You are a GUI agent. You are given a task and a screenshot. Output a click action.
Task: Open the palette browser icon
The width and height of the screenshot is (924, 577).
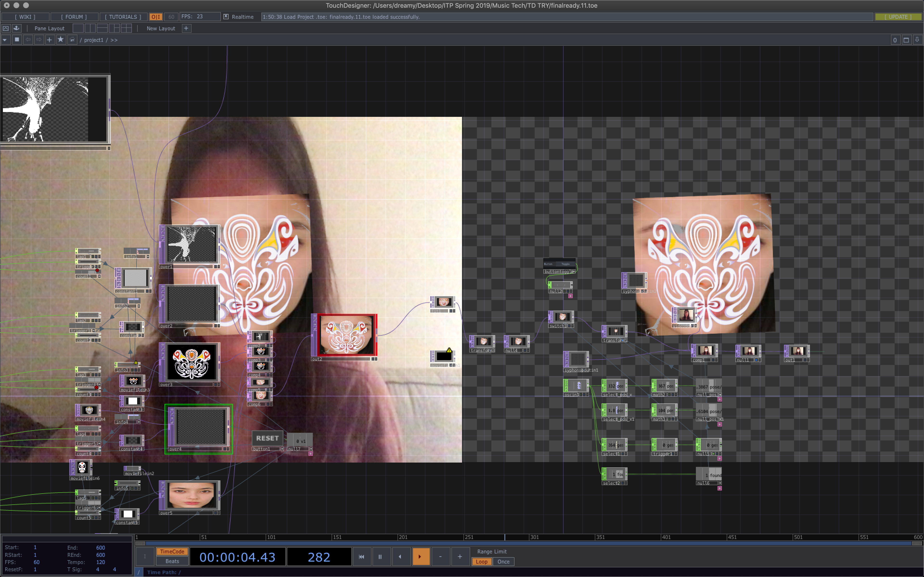6,28
